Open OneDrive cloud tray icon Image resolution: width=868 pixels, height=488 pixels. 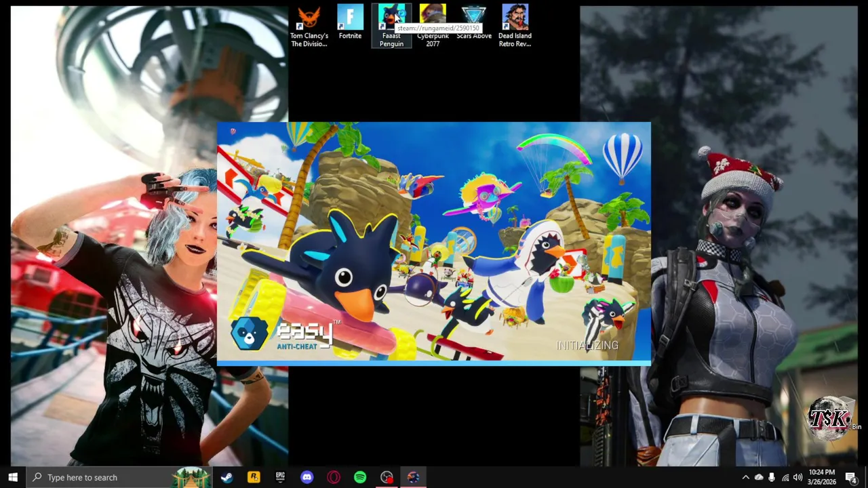pos(759,477)
